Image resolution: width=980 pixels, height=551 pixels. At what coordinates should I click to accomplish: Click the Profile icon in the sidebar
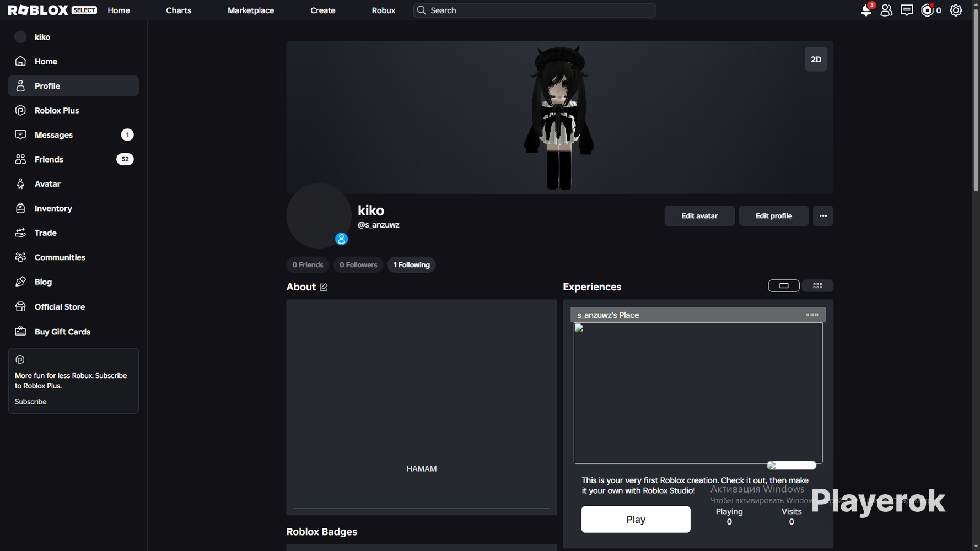20,85
